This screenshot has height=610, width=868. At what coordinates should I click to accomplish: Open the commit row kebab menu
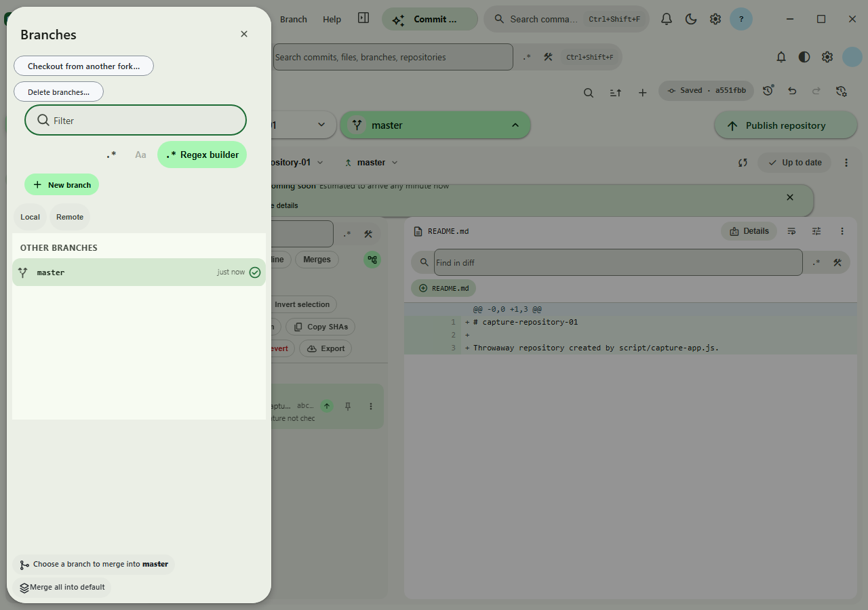point(370,406)
